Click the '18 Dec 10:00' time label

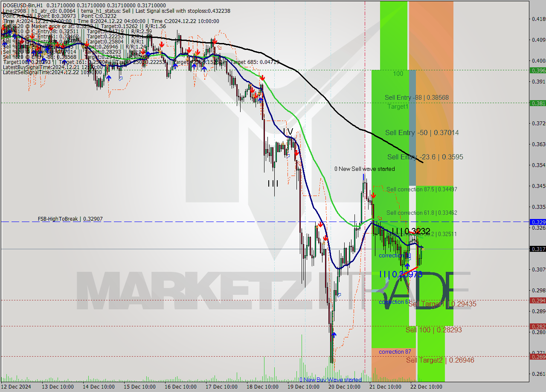261,386
